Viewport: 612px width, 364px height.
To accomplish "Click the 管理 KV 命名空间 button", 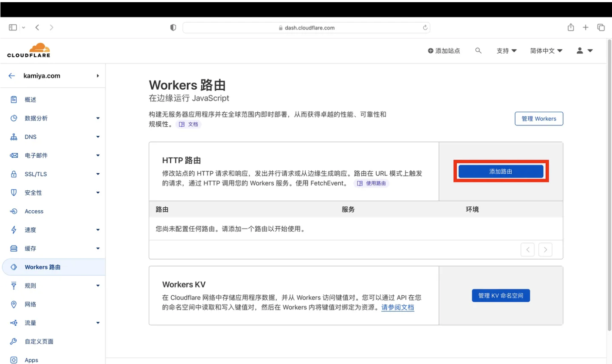I will click(500, 296).
